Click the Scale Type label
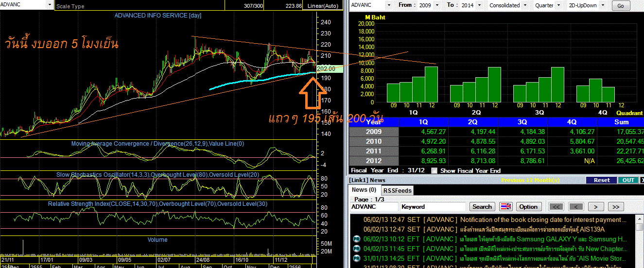The width and height of the screenshot is (644, 268). [x=70, y=6]
